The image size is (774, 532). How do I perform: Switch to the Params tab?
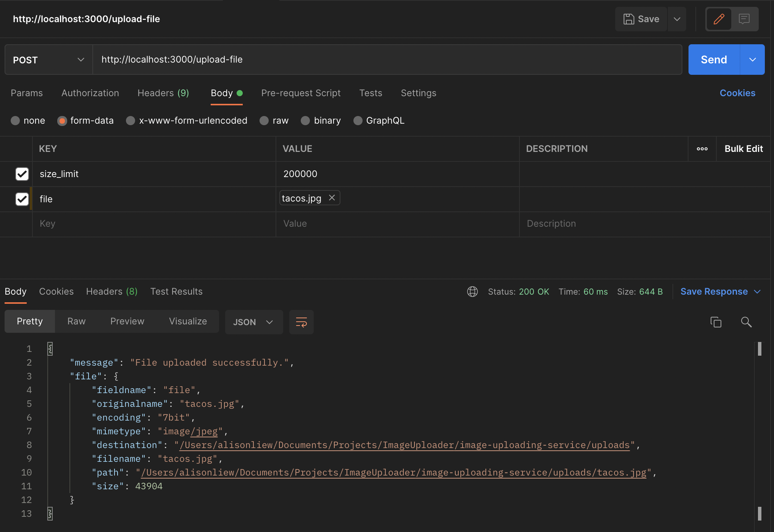click(x=27, y=93)
